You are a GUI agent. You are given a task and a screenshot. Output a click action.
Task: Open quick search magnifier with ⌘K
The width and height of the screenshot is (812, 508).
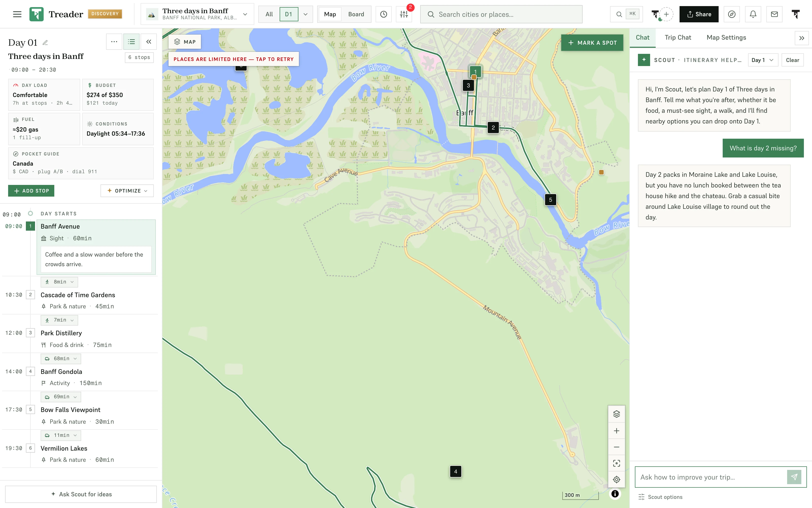click(626, 14)
